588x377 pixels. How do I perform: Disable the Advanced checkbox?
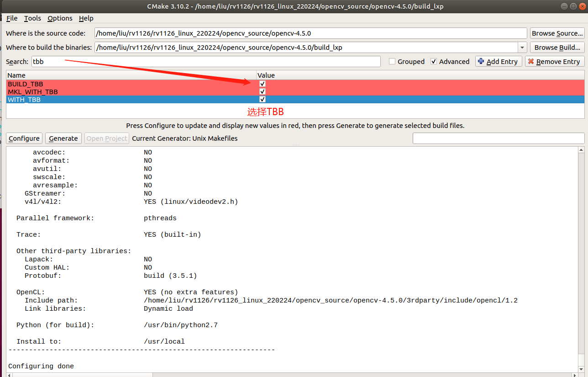[x=433, y=61]
